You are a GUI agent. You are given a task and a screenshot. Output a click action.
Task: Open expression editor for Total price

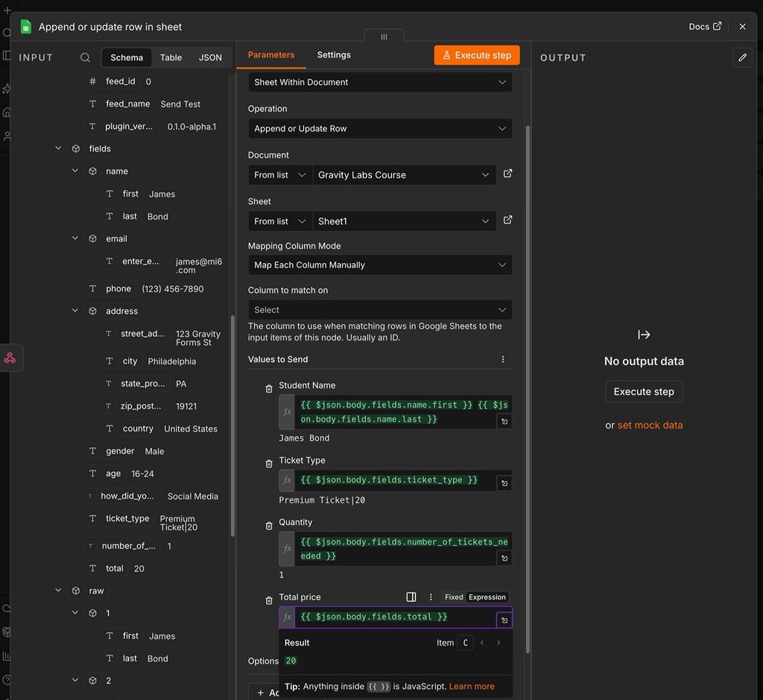pyautogui.click(x=504, y=620)
